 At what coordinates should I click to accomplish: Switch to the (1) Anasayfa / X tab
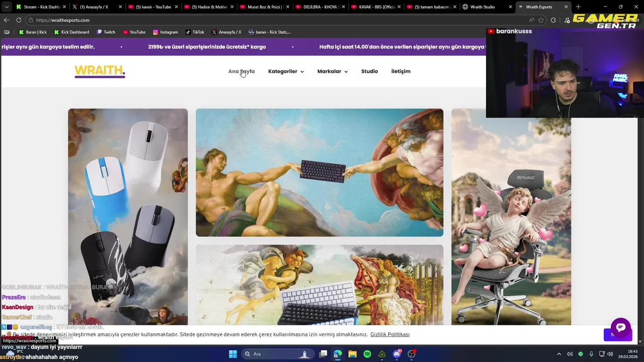96,7
